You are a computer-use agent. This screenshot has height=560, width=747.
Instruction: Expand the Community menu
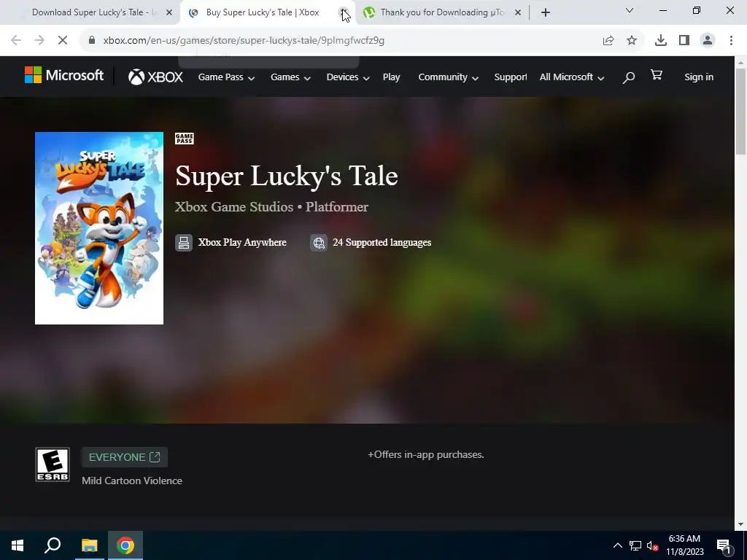pos(449,77)
